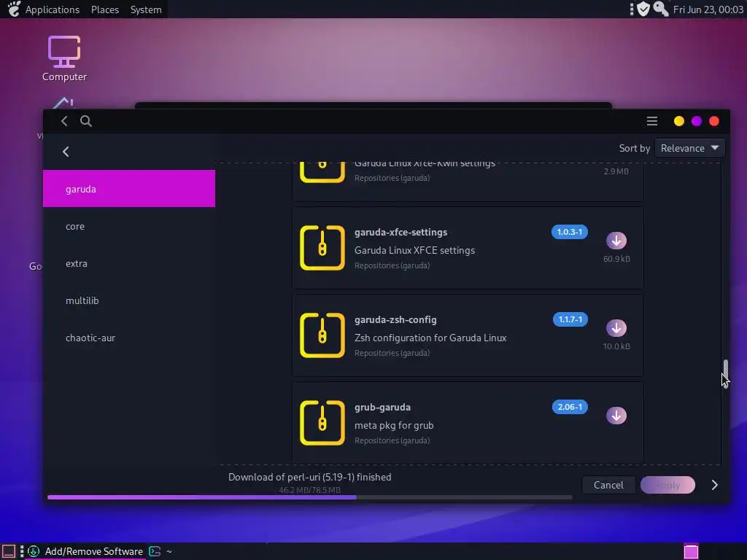Click the download progress bar
This screenshot has width=747, height=560.
(309, 497)
